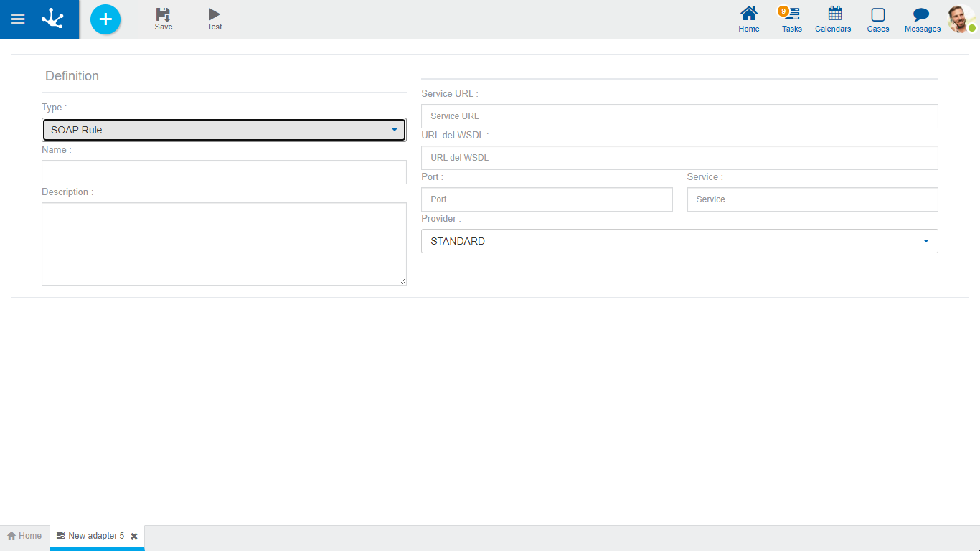Click the Provider label text
Viewport: 980px width, 551px height.
pyautogui.click(x=441, y=219)
